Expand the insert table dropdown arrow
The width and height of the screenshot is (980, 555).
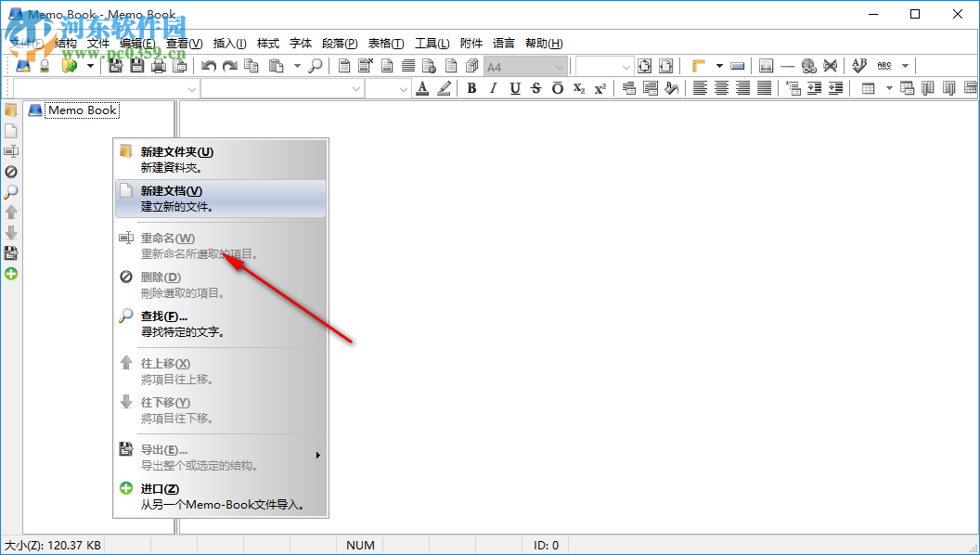(x=889, y=88)
